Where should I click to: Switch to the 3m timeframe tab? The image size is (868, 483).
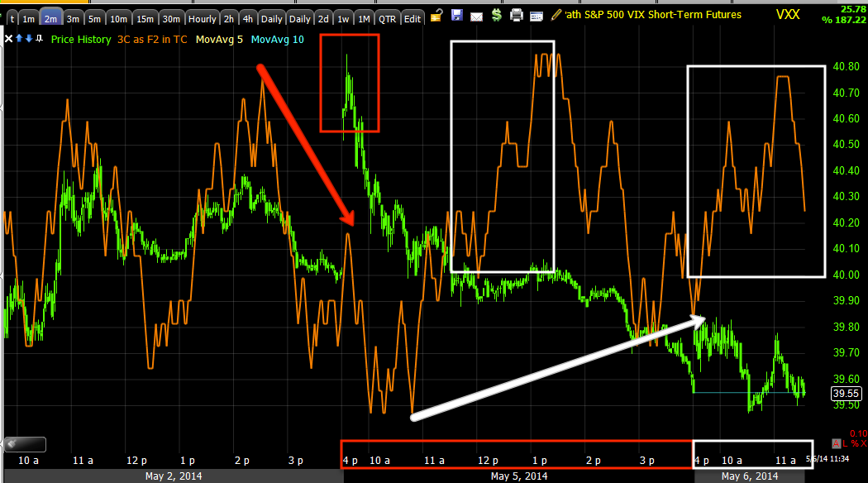(73, 19)
